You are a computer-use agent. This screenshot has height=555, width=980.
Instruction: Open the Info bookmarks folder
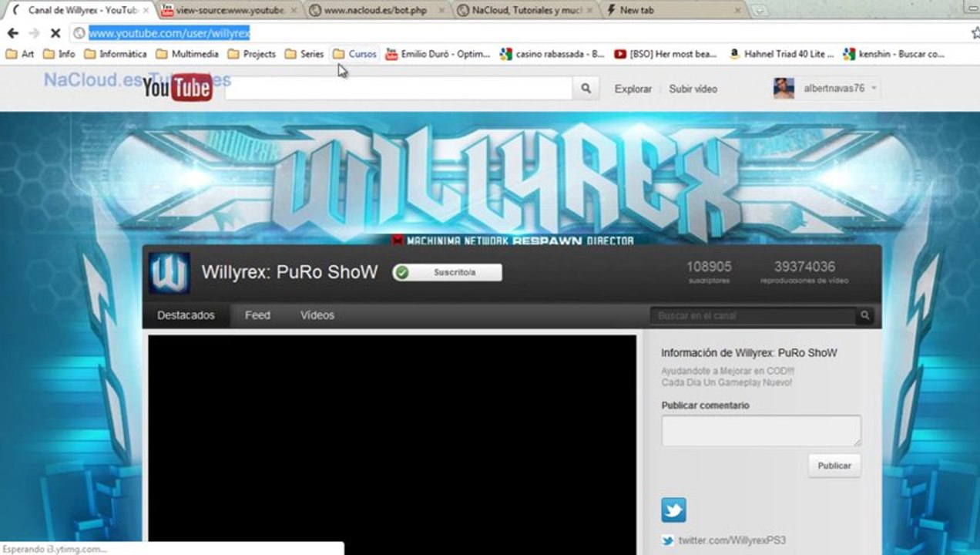pyautogui.click(x=59, y=54)
